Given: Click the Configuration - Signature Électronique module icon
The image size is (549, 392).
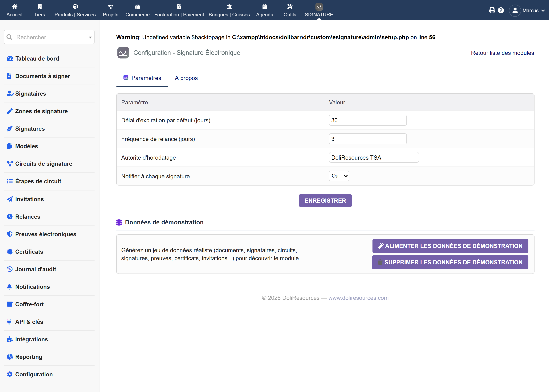Looking at the screenshot, I should click(x=123, y=53).
